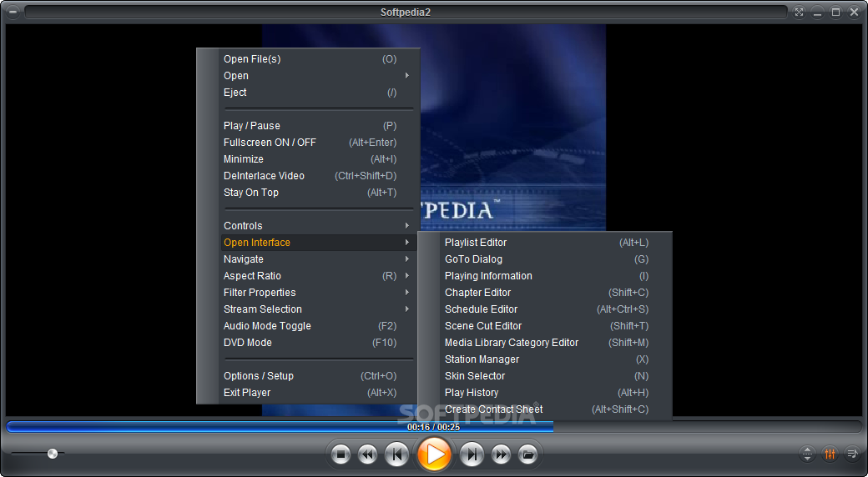
Task: Open file using folder icon button
Action: (528, 454)
